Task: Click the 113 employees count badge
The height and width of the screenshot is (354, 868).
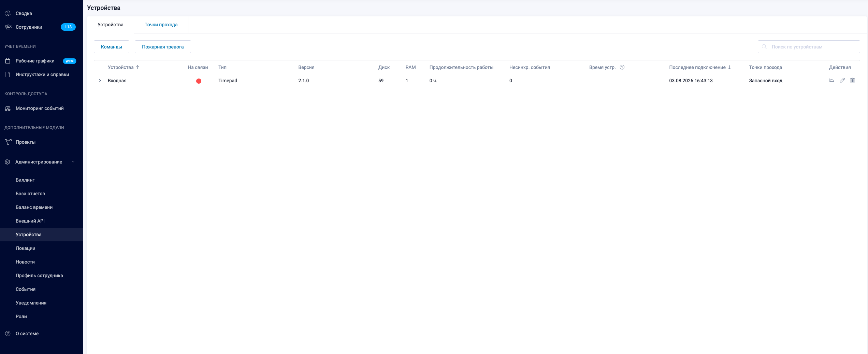Action: pyautogui.click(x=68, y=27)
